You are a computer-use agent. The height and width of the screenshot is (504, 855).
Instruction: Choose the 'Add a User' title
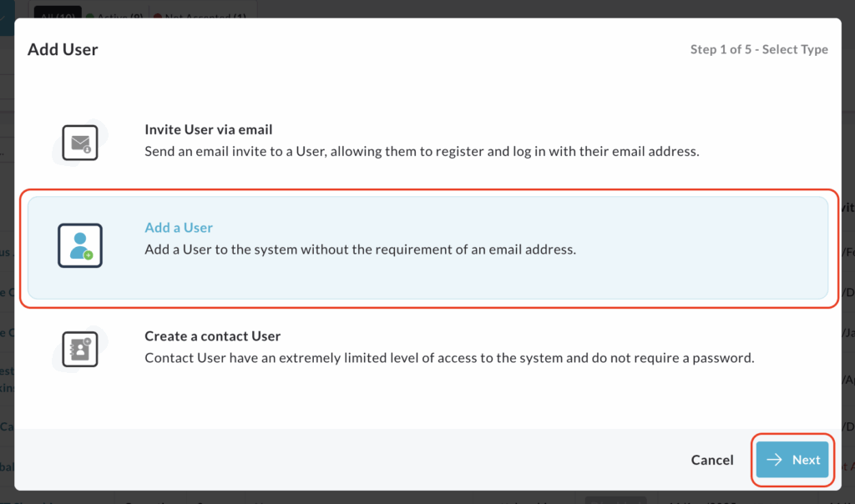tap(179, 227)
